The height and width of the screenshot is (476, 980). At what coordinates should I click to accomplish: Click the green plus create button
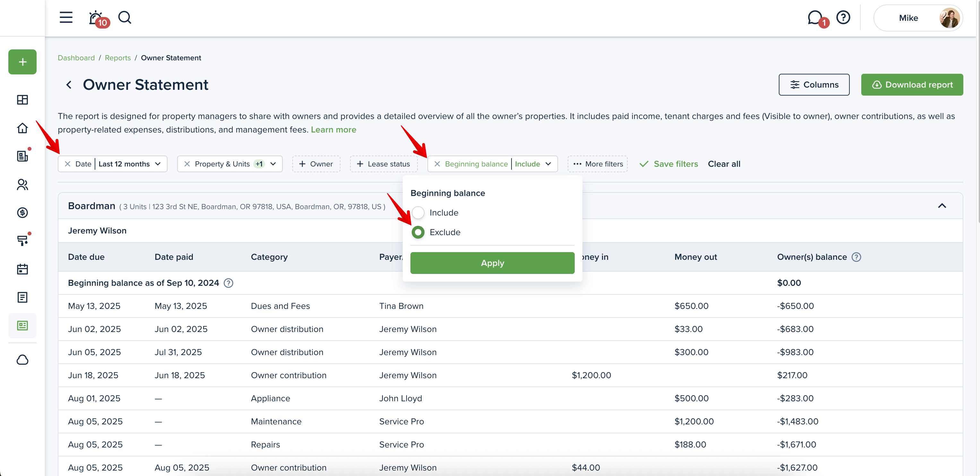pyautogui.click(x=22, y=62)
